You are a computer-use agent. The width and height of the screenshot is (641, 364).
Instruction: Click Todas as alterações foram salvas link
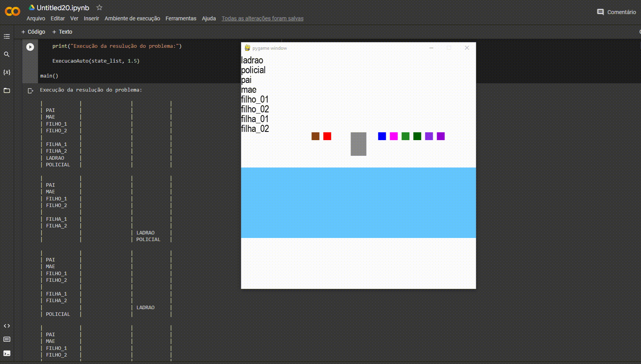click(x=262, y=18)
